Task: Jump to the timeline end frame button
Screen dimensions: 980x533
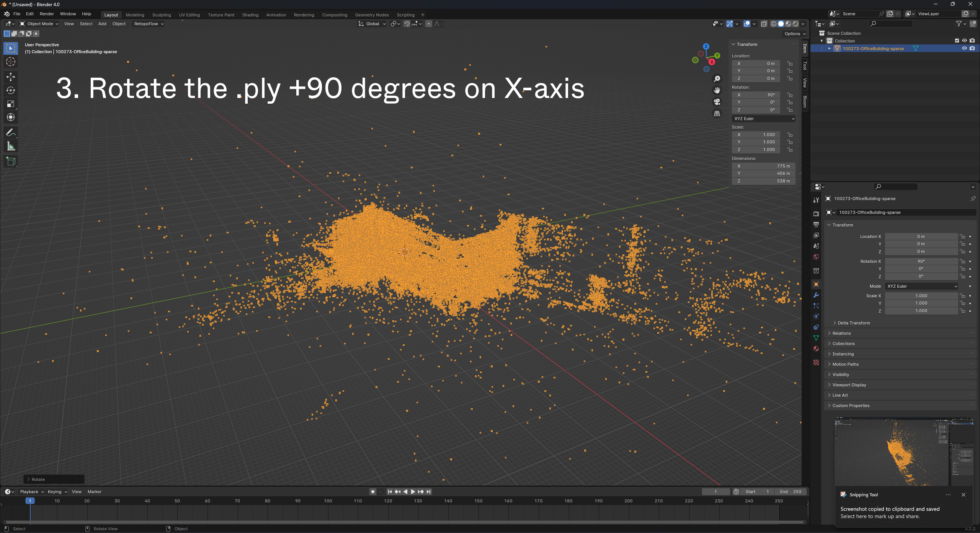Action: tap(428, 492)
